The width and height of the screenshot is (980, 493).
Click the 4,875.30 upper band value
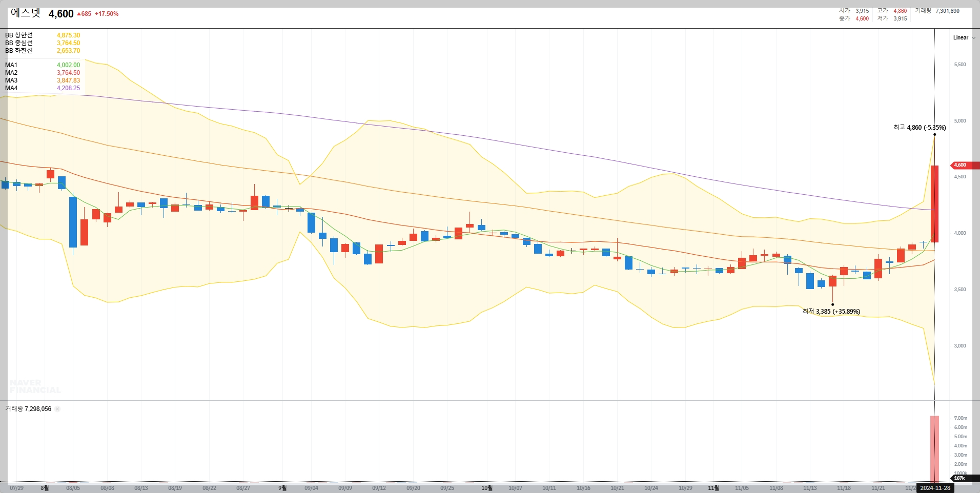pyautogui.click(x=68, y=35)
